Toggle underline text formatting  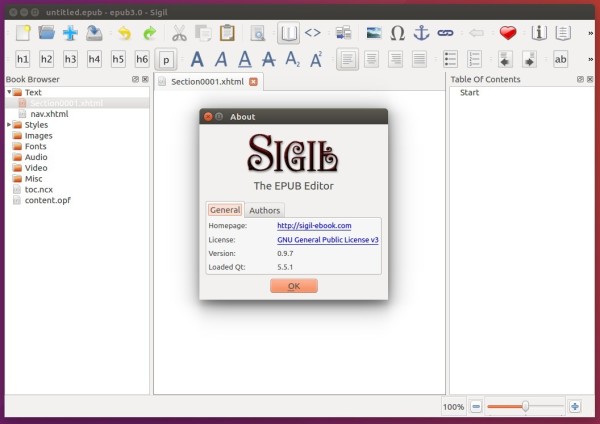point(245,59)
